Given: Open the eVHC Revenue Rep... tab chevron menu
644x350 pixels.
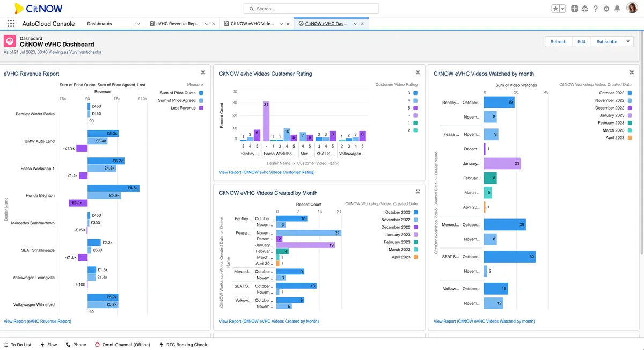Looking at the screenshot, I should click(207, 24).
